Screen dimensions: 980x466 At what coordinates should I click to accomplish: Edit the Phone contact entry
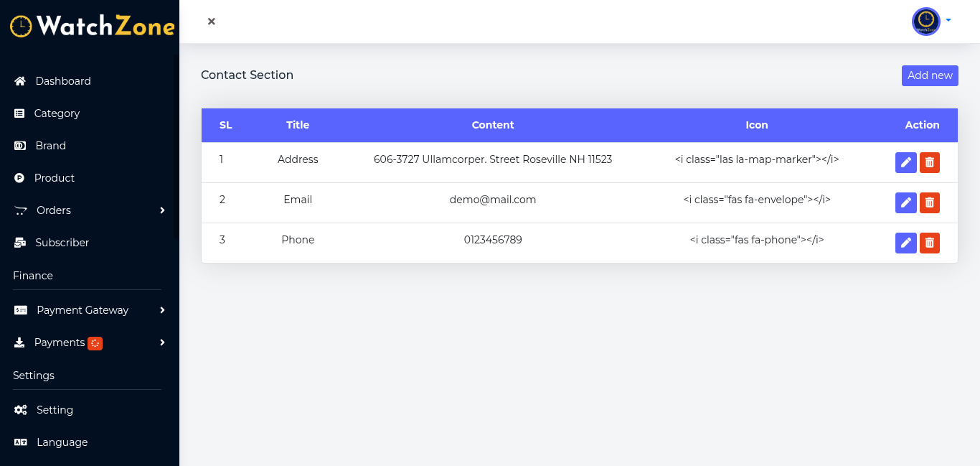pos(906,243)
